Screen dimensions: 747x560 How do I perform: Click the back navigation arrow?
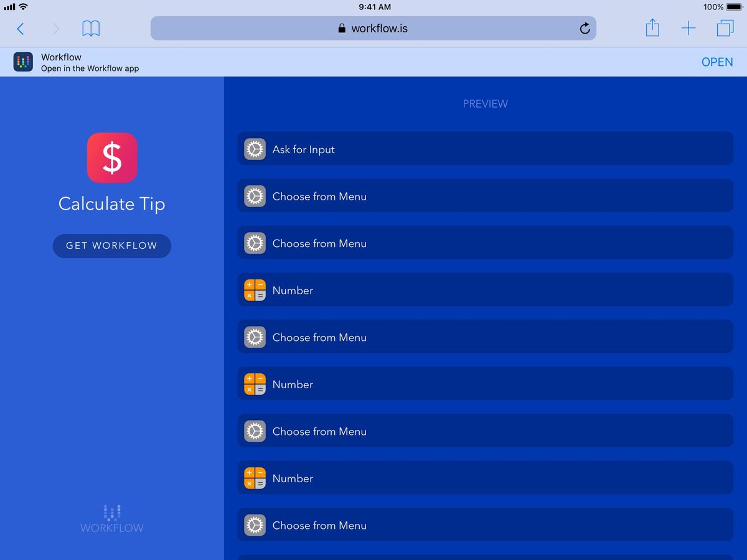pos(20,28)
